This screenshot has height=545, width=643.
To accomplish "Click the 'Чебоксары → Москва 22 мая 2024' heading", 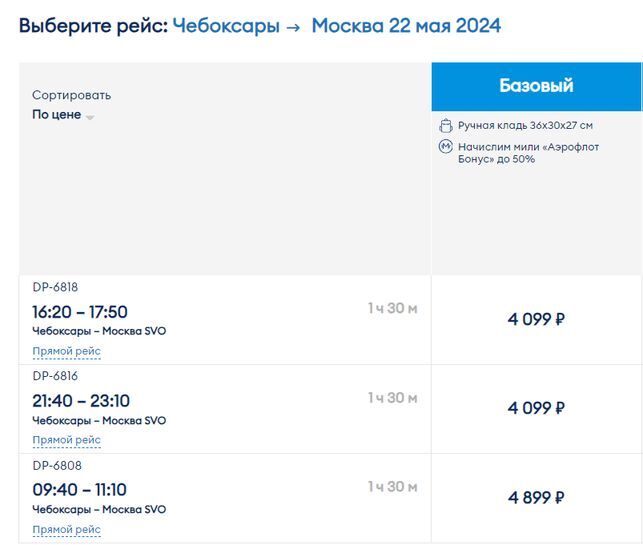I will coord(336,25).
